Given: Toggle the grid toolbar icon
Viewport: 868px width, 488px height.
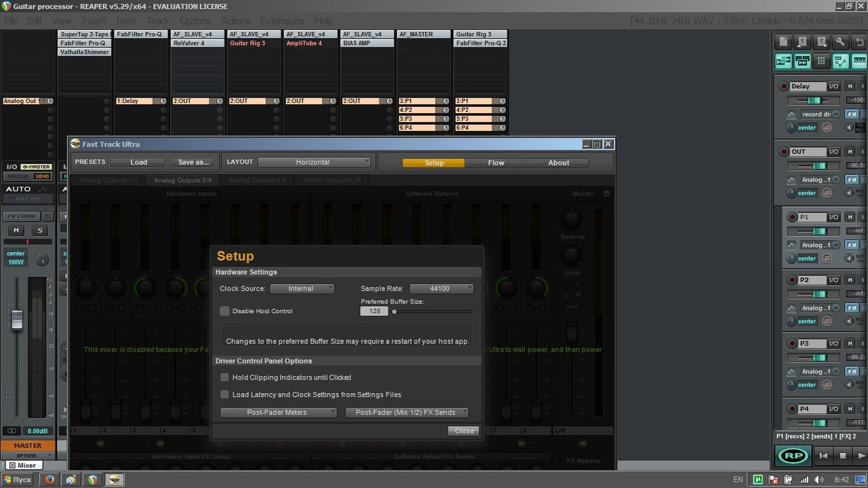Looking at the screenshot, I should click(821, 61).
